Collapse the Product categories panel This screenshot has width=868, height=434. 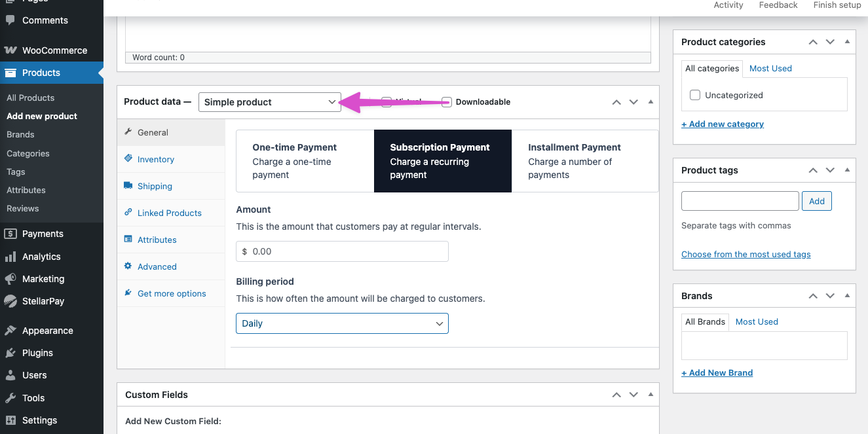847,41
